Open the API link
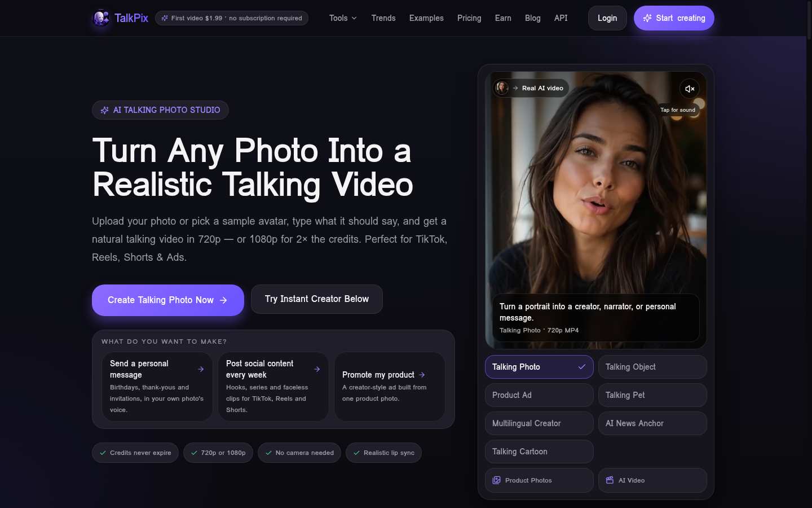812x508 pixels. pyautogui.click(x=561, y=18)
